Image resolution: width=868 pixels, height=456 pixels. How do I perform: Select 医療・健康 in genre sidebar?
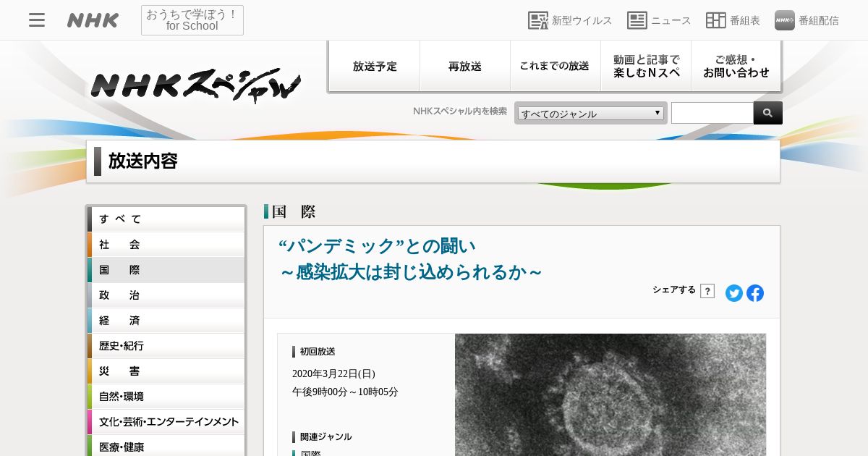coord(166,445)
